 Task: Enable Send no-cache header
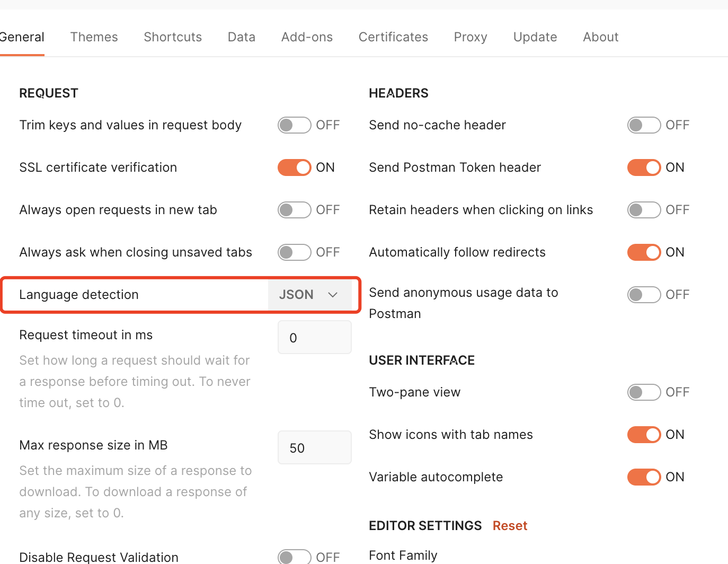pyautogui.click(x=644, y=125)
